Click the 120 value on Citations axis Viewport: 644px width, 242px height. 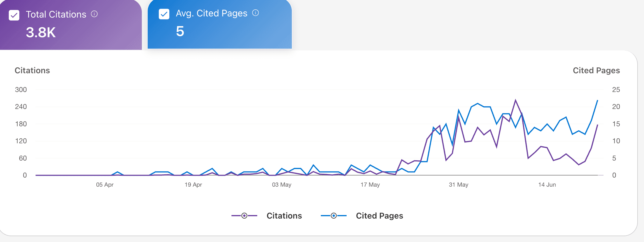point(21,141)
